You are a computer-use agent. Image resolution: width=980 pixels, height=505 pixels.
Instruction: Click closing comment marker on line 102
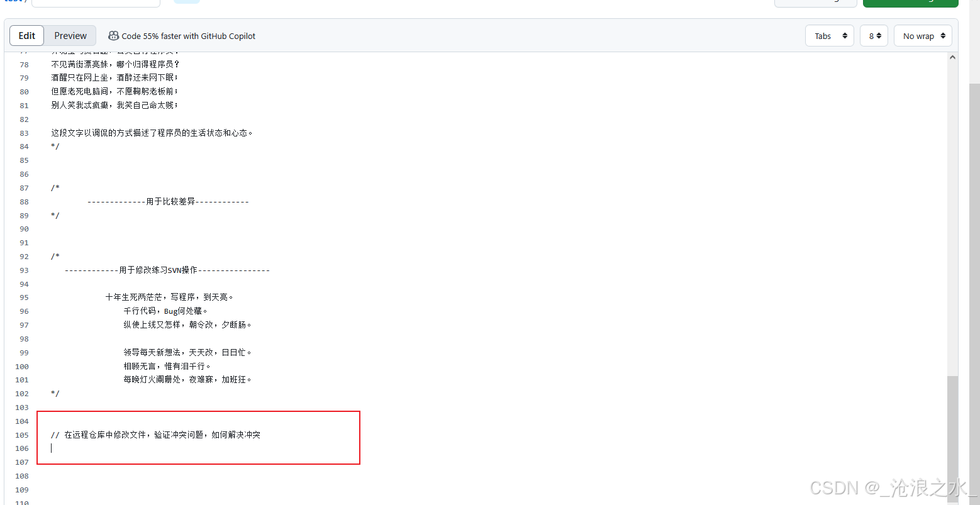click(x=55, y=394)
